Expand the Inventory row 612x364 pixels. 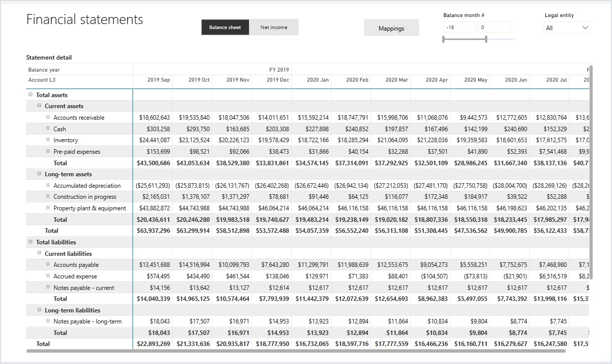(48, 140)
